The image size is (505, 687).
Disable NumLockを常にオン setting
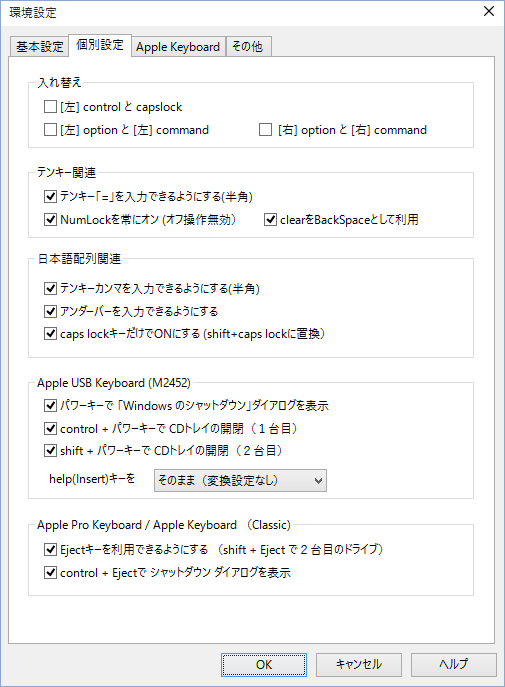(x=50, y=220)
